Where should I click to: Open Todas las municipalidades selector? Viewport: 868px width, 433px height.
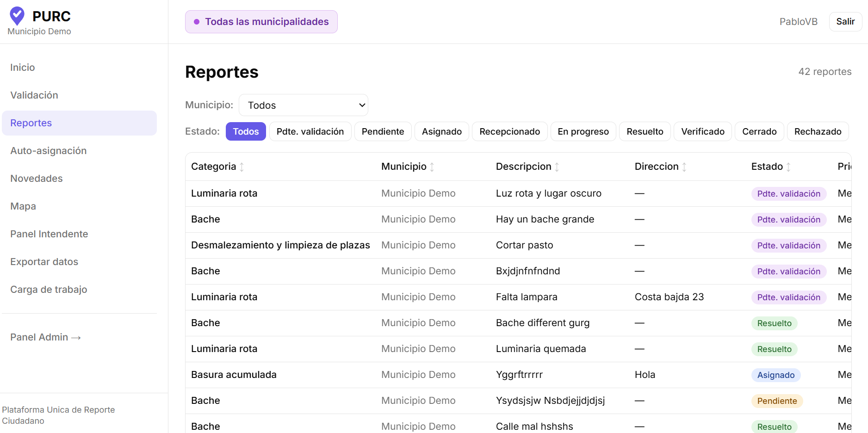[x=261, y=22]
